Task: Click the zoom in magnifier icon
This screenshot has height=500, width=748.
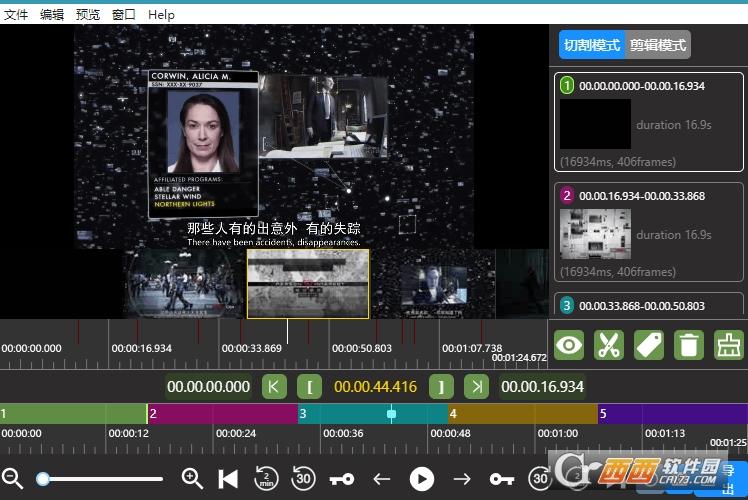Action: (x=192, y=478)
